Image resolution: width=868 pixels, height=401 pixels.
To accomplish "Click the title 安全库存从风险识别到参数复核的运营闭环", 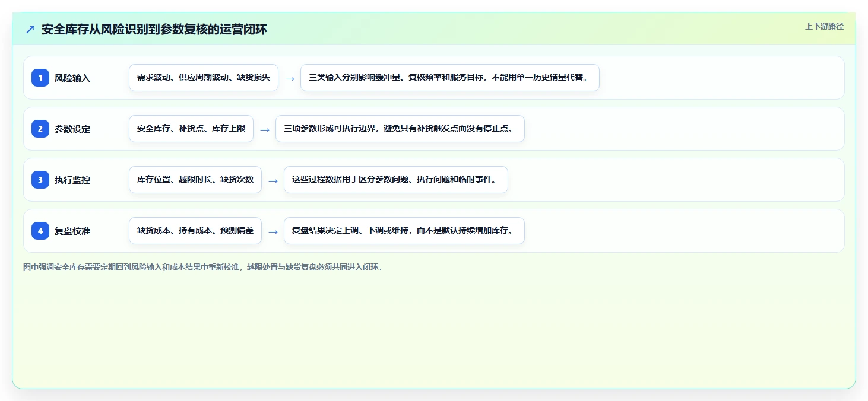I will pyautogui.click(x=154, y=30).
